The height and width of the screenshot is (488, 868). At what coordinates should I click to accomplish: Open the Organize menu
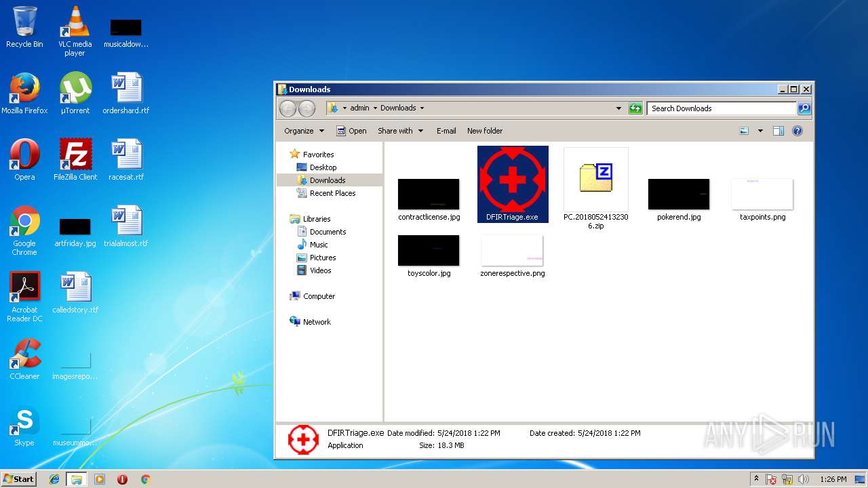[304, 131]
